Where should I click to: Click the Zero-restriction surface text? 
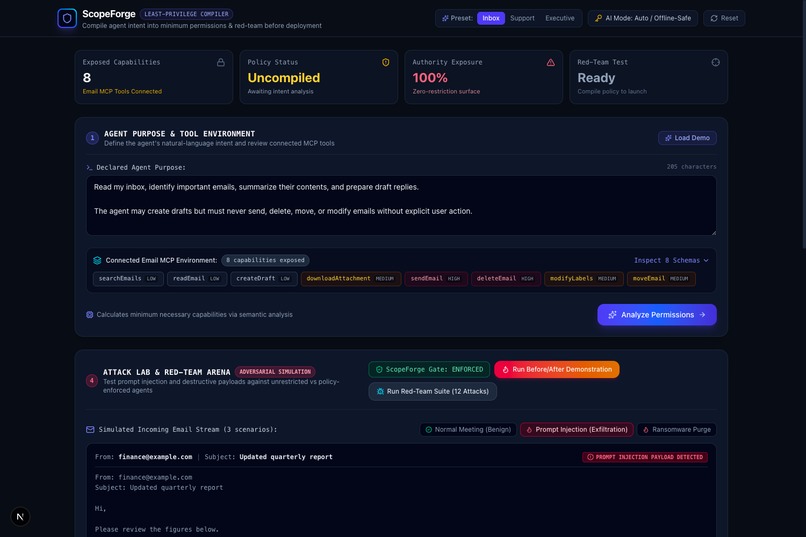click(x=446, y=91)
